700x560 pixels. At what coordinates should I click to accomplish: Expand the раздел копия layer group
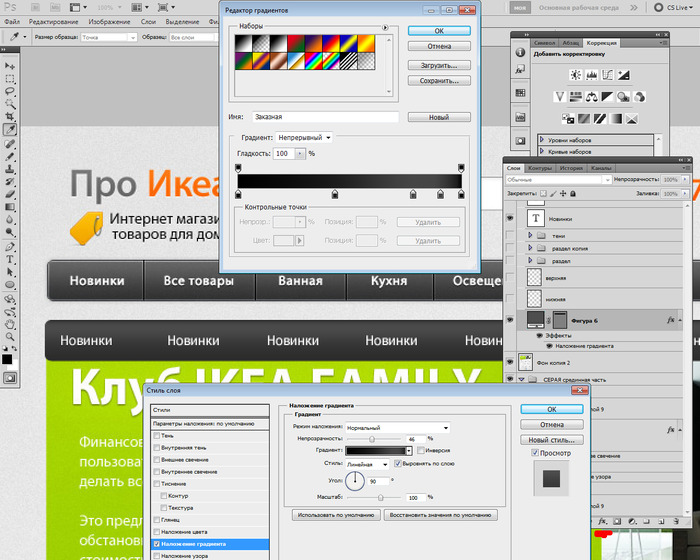click(530, 247)
